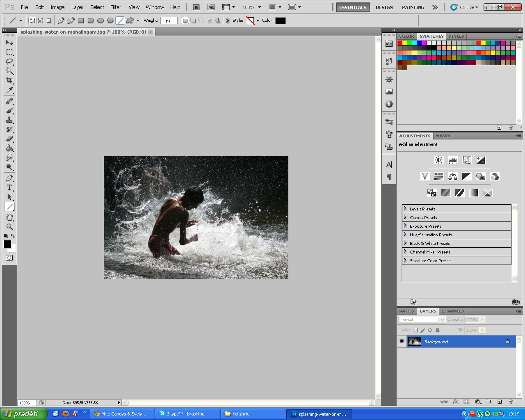Expand Curves Presets list
Screen dimensions: 525x420
[405, 217]
